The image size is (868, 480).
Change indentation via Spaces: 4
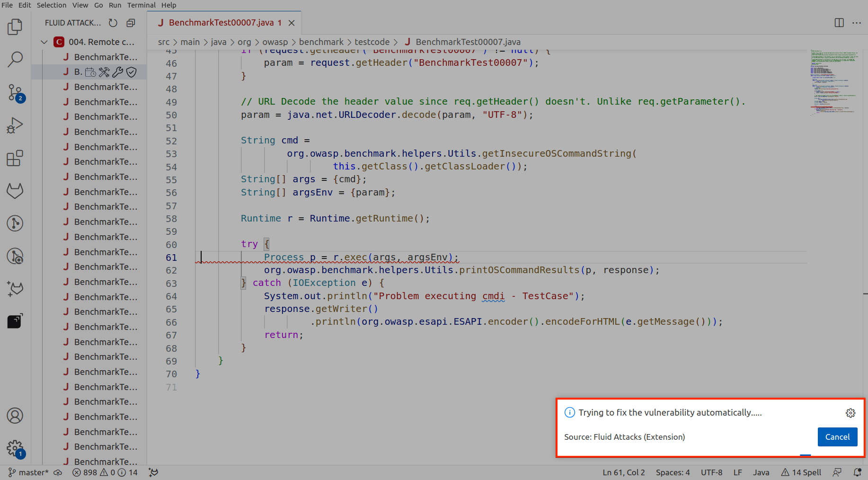tap(673, 472)
